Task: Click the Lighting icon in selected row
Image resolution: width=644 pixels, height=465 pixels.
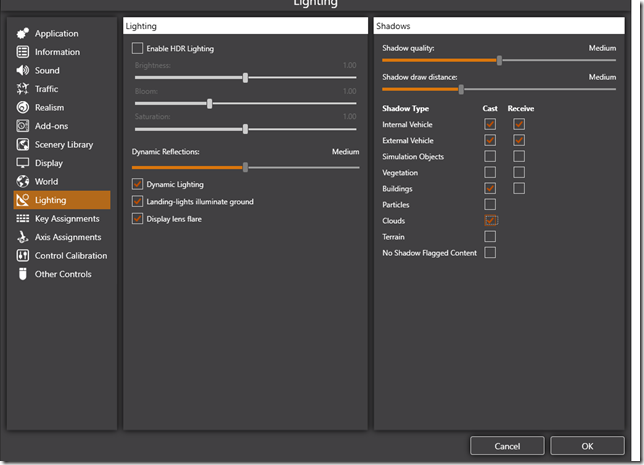Action: tap(23, 200)
